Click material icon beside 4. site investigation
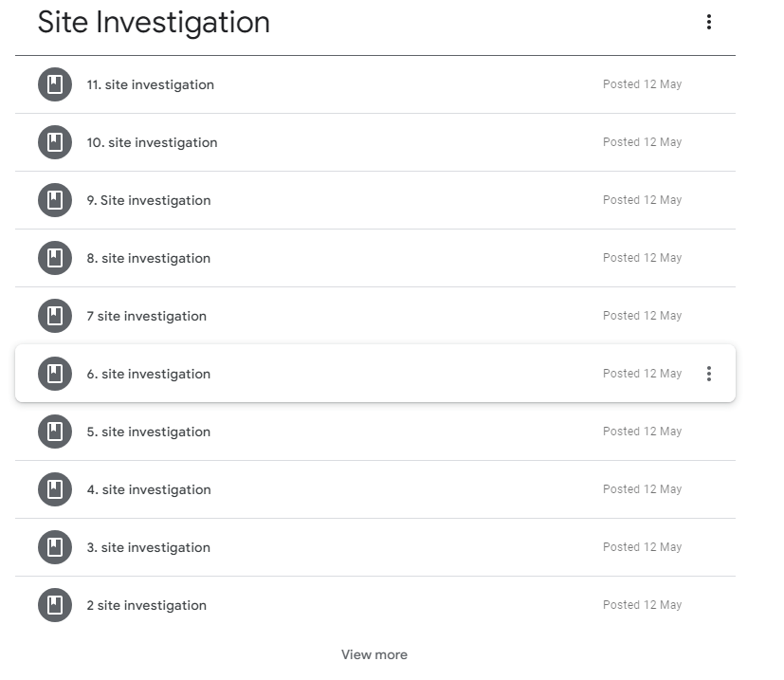 tap(55, 489)
